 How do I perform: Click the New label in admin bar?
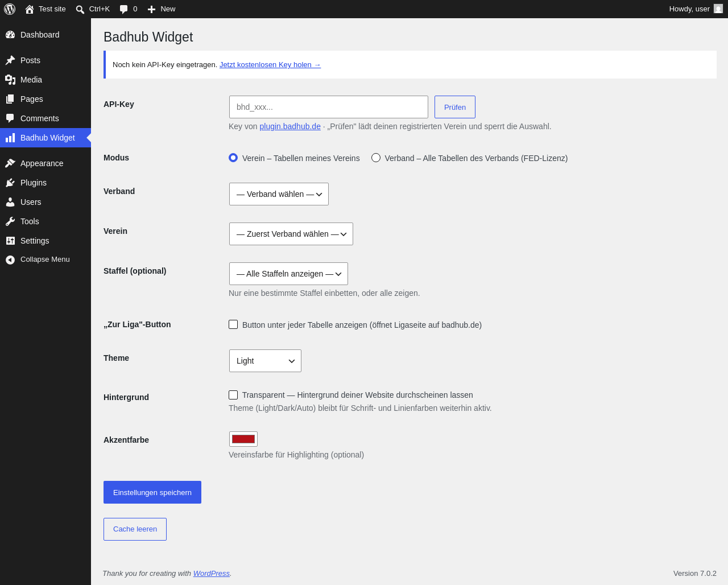tap(168, 9)
